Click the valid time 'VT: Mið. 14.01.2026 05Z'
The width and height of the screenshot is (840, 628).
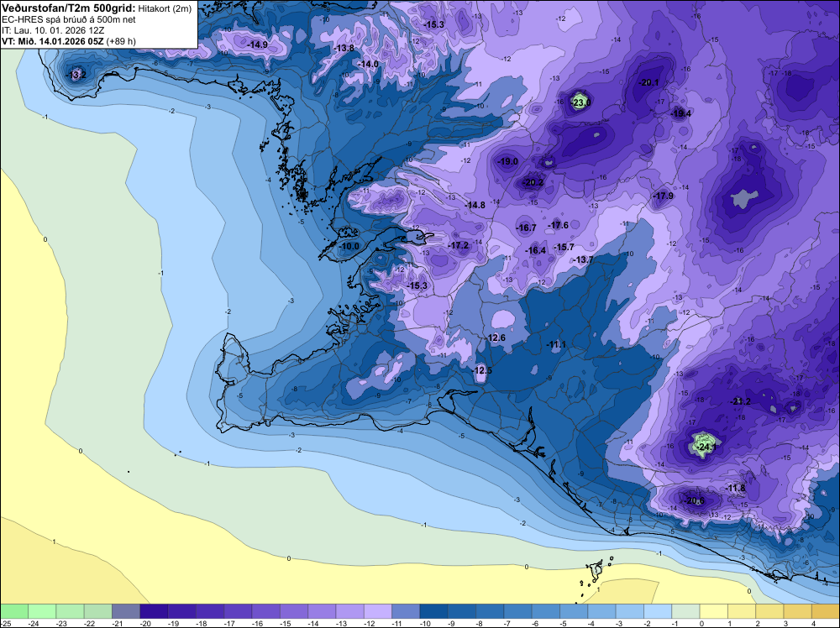click(x=52, y=41)
